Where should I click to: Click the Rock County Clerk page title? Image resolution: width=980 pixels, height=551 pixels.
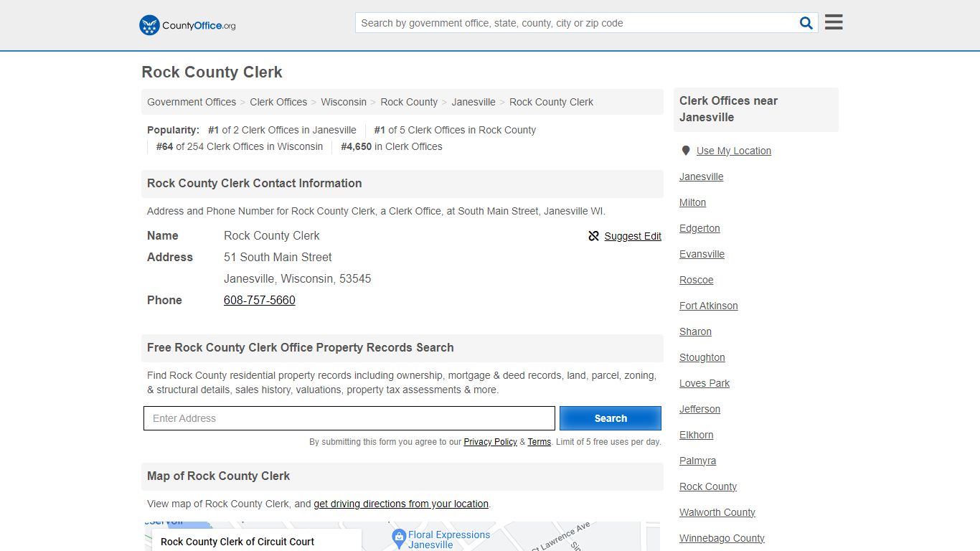(212, 72)
